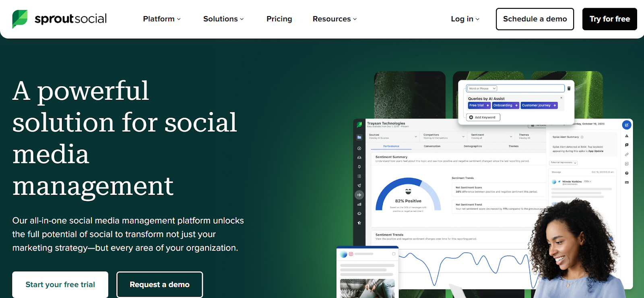The image size is (644, 298).
Task: Open the Pricing page
Action: click(x=279, y=19)
